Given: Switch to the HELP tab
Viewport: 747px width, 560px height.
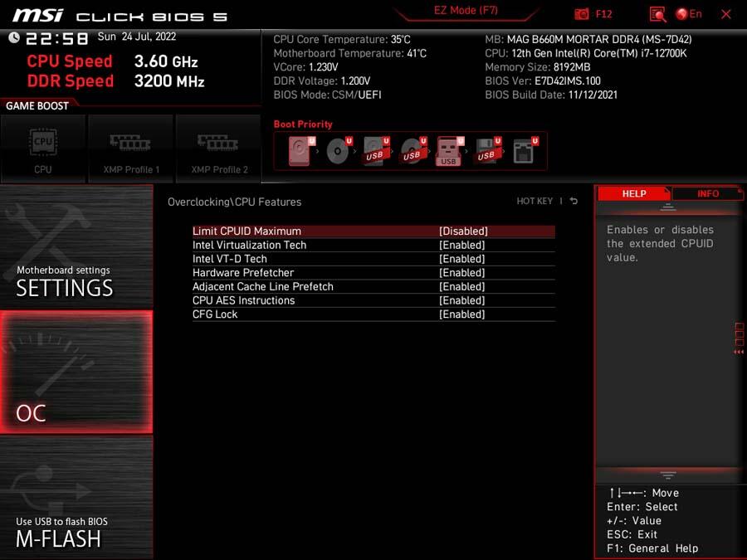Looking at the screenshot, I should coord(633,194).
